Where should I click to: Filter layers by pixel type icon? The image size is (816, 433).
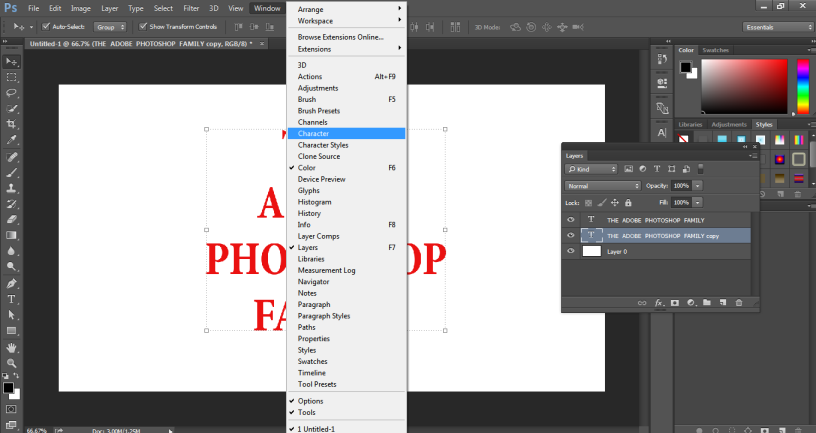pos(629,169)
